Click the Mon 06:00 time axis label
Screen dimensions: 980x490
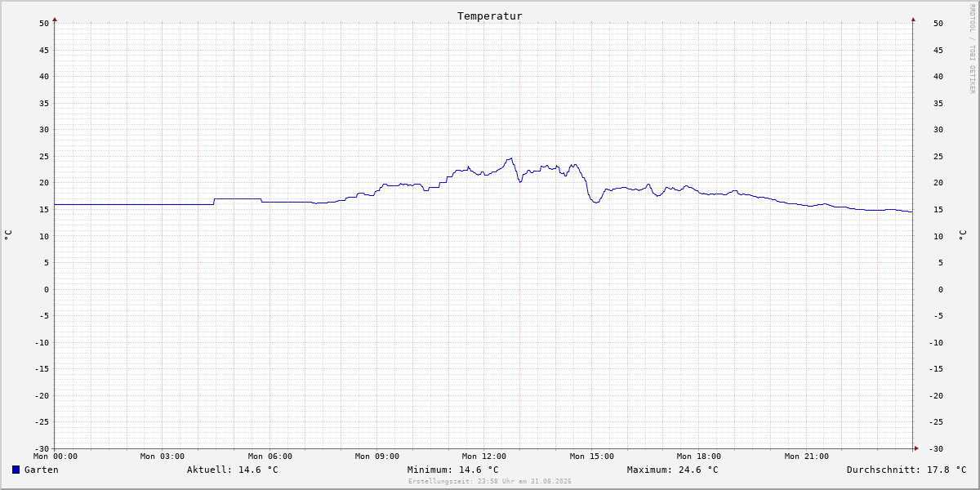click(270, 457)
